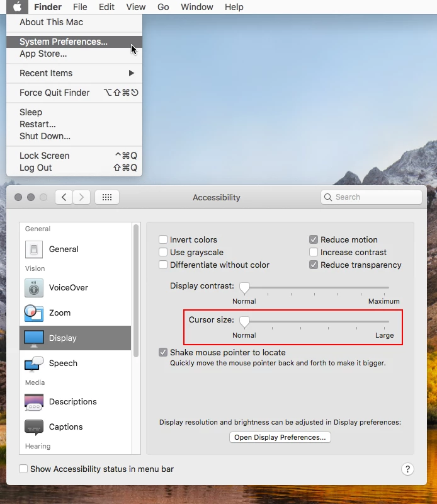This screenshot has width=437, height=504.
Task: Click the Search field in Accessibility
Action: pyautogui.click(x=371, y=197)
